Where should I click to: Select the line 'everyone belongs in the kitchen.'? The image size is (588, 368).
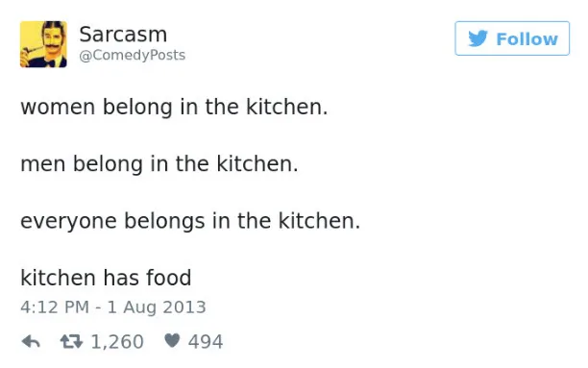click(x=190, y=221)
